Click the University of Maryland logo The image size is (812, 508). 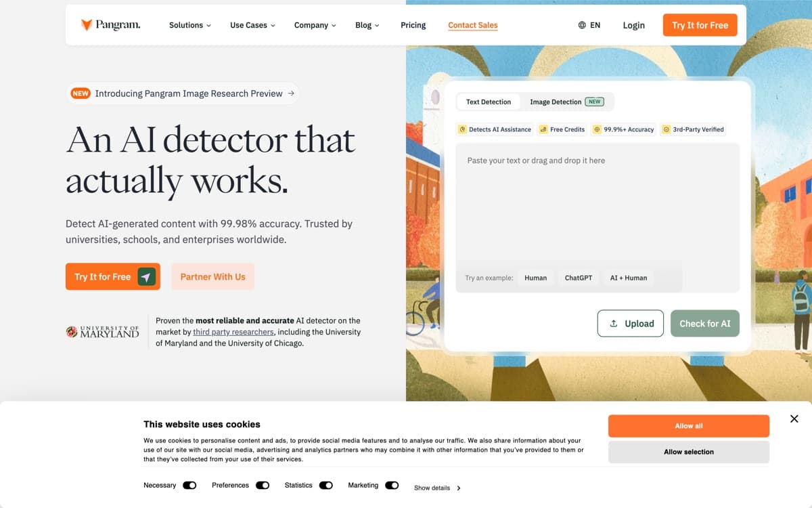(x=102, y=331)
